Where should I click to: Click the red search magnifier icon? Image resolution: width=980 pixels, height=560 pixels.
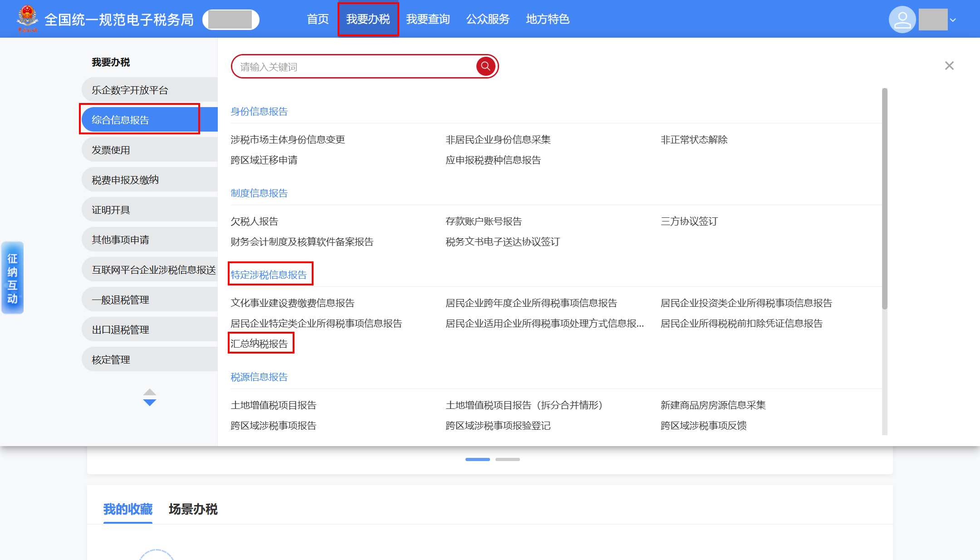[x=485, y=66]
